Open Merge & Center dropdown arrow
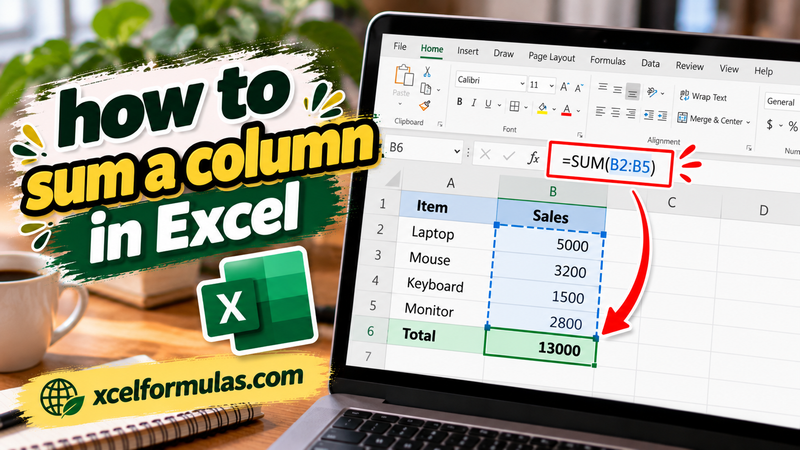Screen dimensions: 800x450 [748, 122]
